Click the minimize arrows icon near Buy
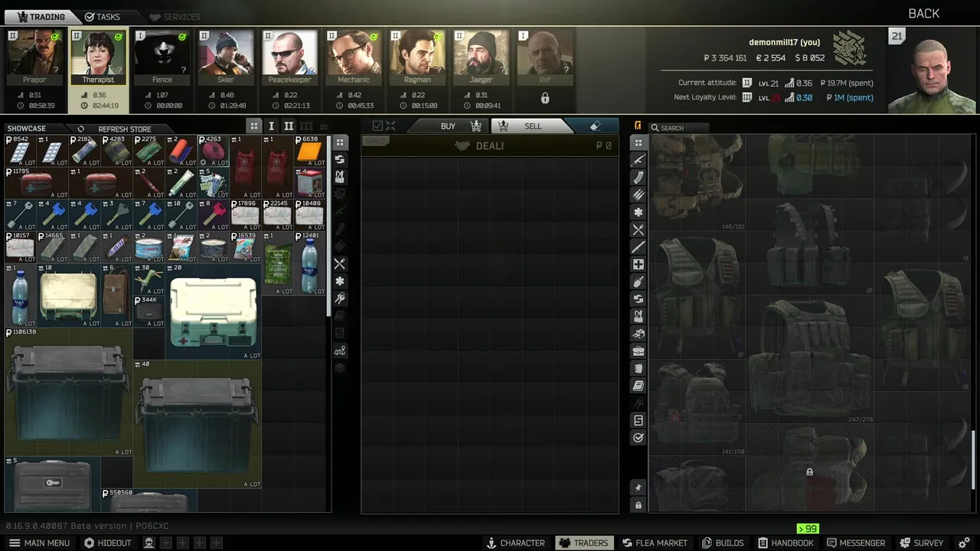This screenshot has width=980, height=551. (x=390, y=126)
